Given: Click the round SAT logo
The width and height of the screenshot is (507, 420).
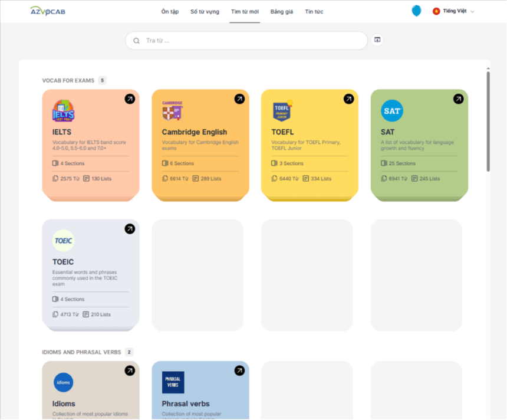Looking at the screenshot, I should (x=392, y=111).
